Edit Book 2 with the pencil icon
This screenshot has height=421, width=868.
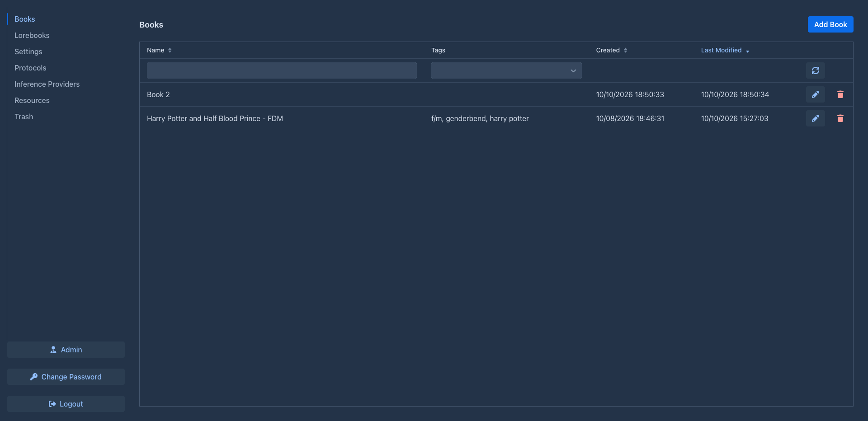pos(815,94)
